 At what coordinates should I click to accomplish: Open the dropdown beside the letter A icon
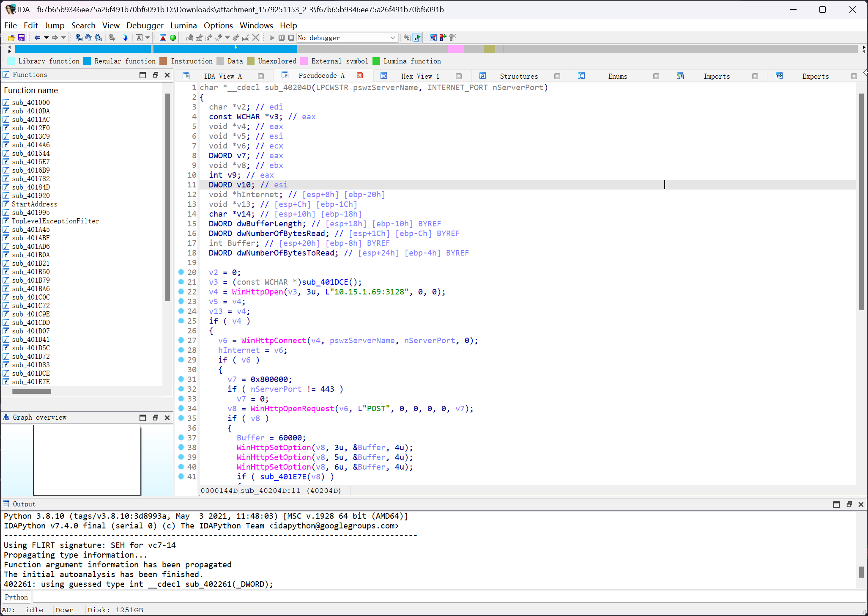click(x=148, y=38)
